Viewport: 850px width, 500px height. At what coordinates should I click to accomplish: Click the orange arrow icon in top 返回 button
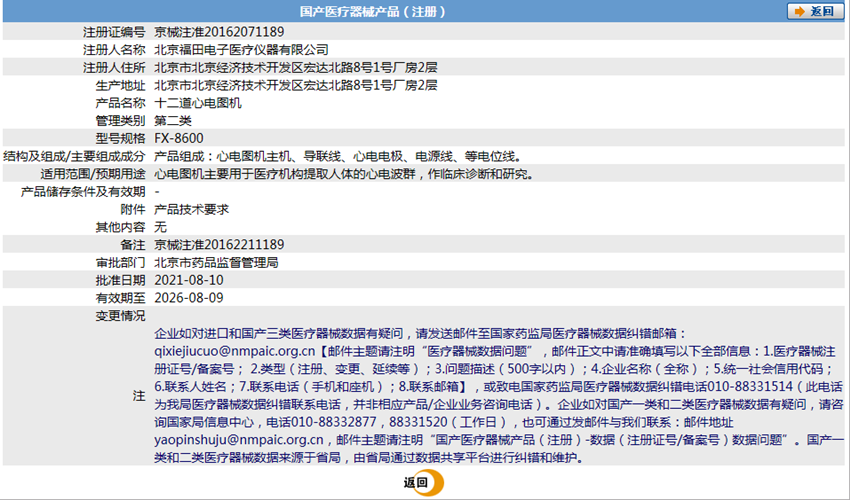click(799, 11)
